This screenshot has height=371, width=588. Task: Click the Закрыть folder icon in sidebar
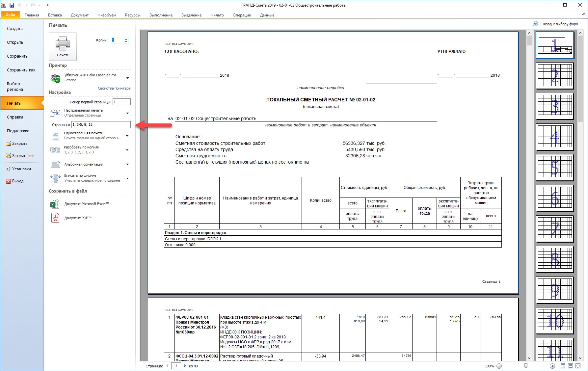8,144
